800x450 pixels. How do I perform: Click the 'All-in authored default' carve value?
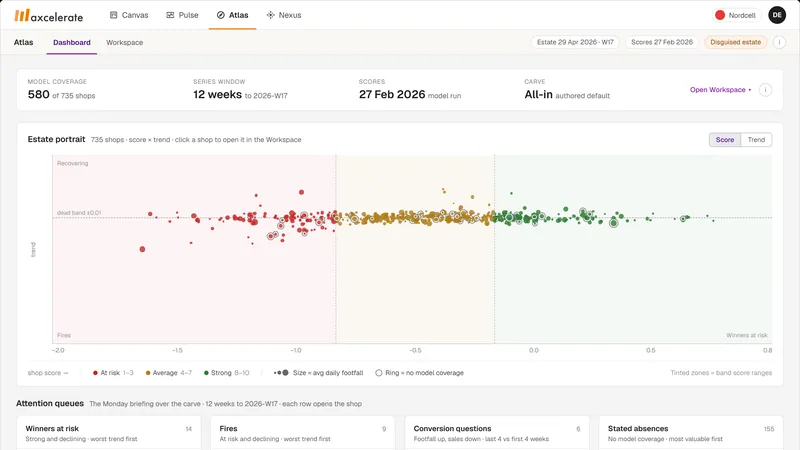(x=567, y=95)
